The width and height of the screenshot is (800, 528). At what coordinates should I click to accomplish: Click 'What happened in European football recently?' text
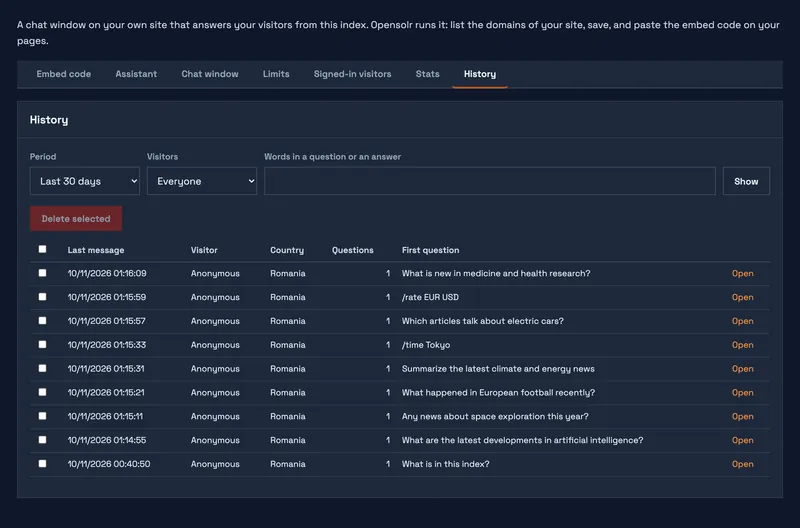(498, 393)
